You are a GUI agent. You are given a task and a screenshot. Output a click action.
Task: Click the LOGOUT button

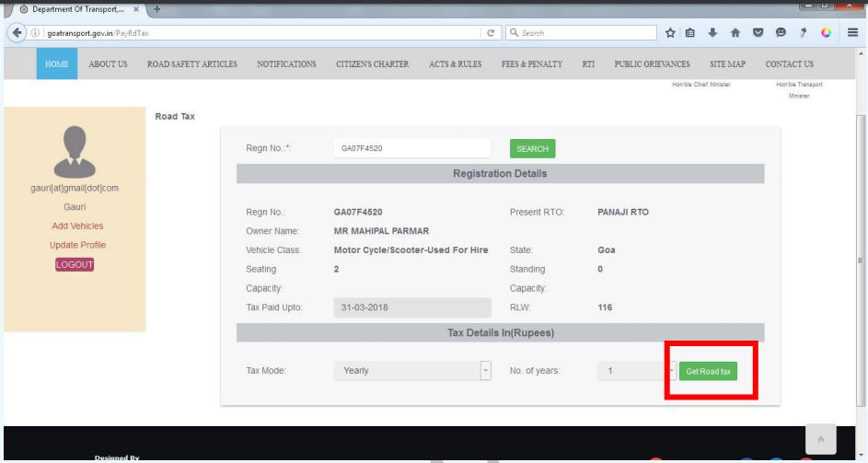75,264
